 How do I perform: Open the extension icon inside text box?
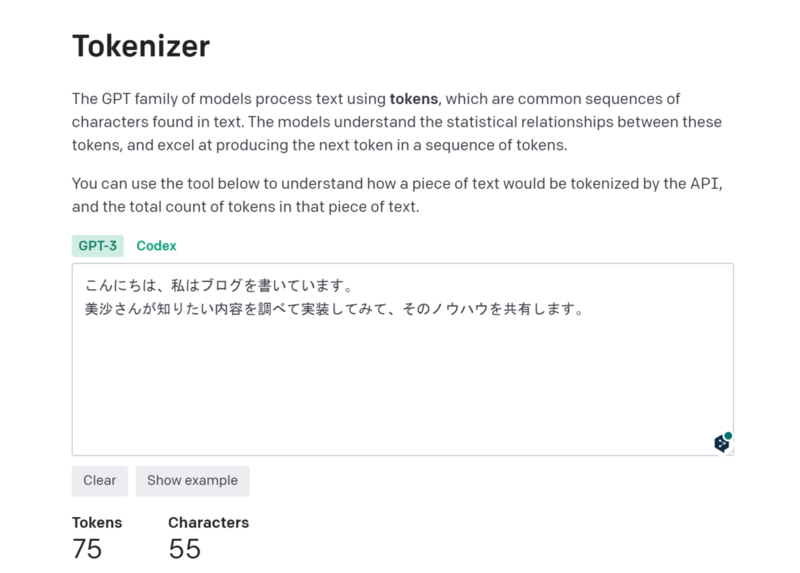tap(722, 442)
